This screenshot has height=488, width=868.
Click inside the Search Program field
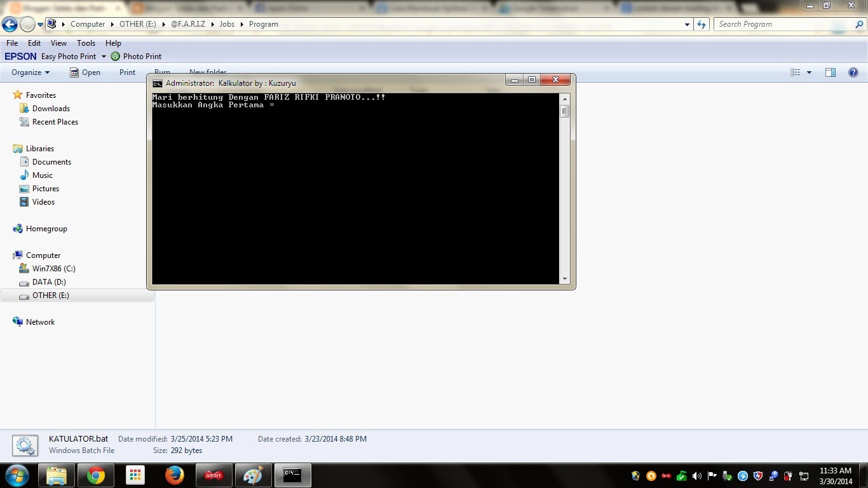pos(782,24)
